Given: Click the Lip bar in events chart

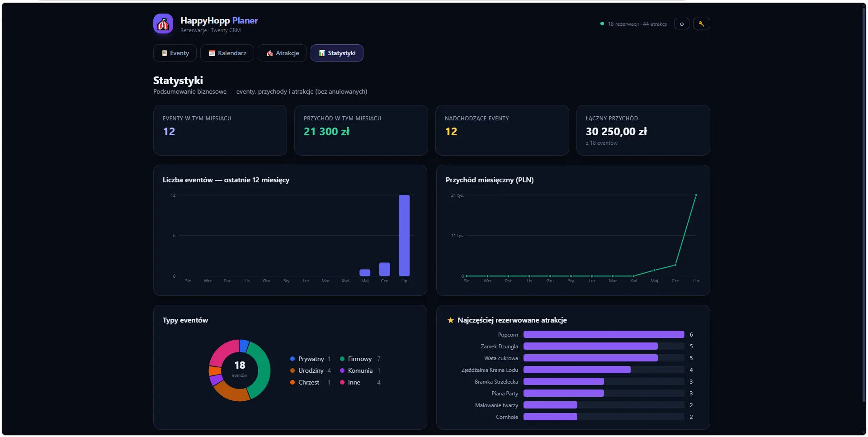Looking at the screenshot, I should pyautogui.click(x=404, y=235).
